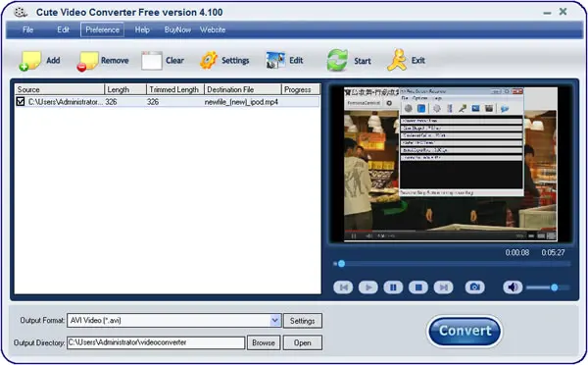Click the video preview area
Viewport: 588px width, 365px height.
451,164
